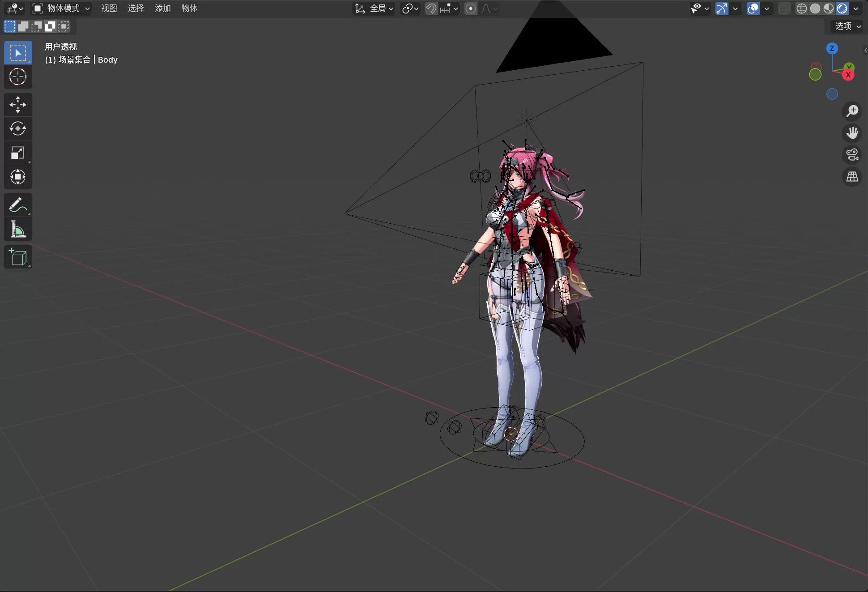Click the negative Y green circle on gizmo
Viewport: 868px width, 592px height.
[x=815, y=75]
